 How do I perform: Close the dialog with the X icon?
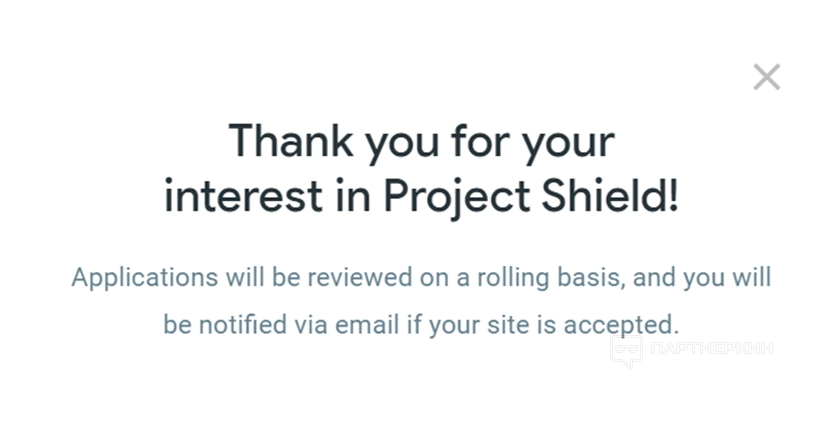point(767,77)
